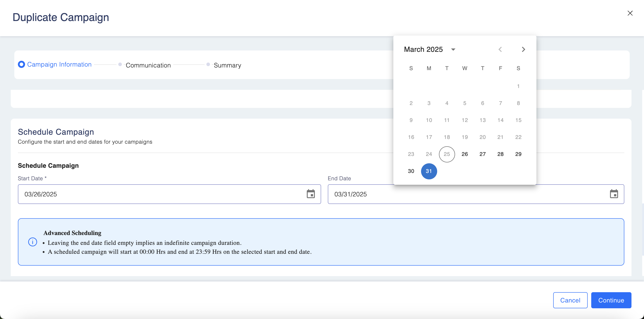Viewport: 644px width, 319px height.
Task: Click the Advanced Scheduling info icon
Action: (32, 242)
